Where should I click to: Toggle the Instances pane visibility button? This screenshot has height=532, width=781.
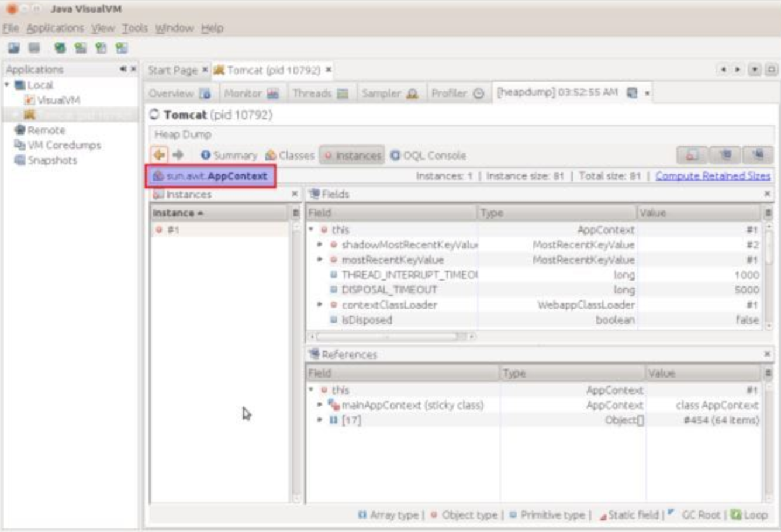(692, 155)
